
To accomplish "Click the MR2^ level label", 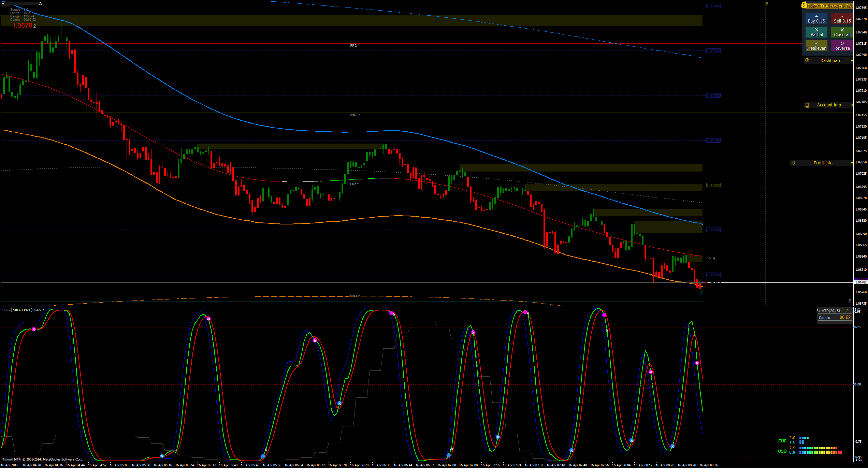I will pyautogui.click(x=355, y=115).
